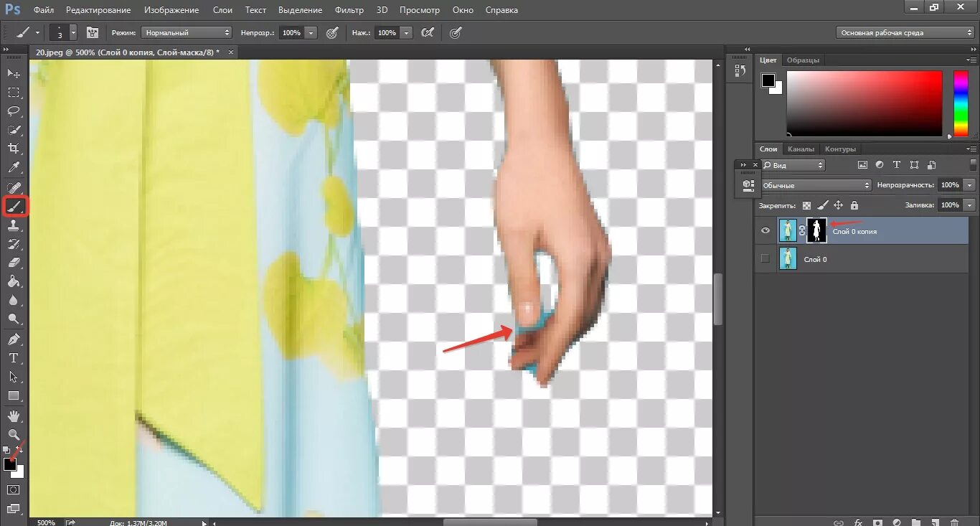The height and width of the screenshot is (526, 980).
Task: Create new adjustment layer icon
Action: pyautogui.click(x=896, y=522)
